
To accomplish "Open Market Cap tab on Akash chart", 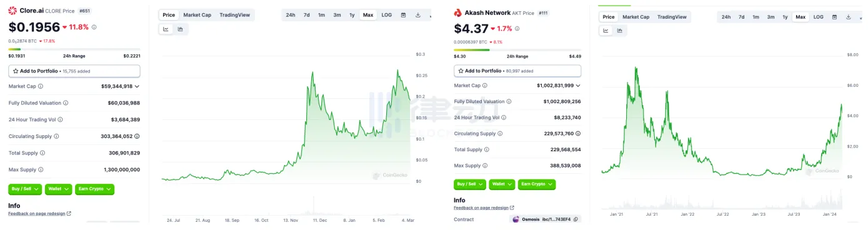I will (x=636, y=17).
